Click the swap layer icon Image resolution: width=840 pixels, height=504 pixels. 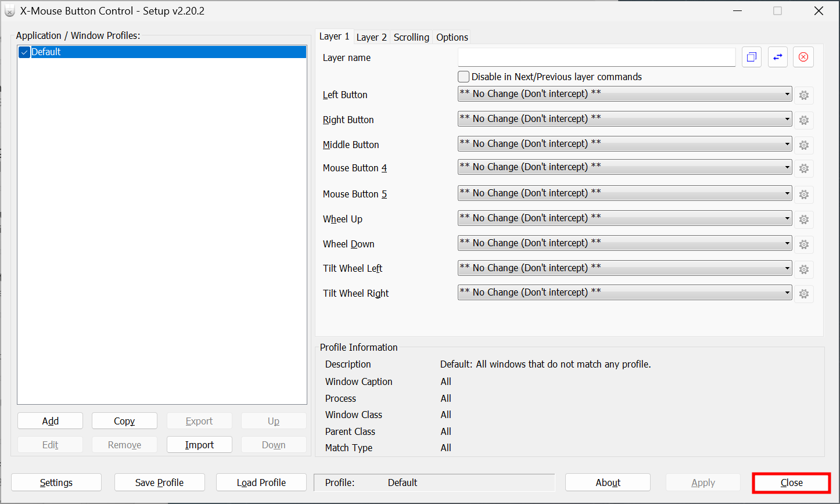778,57
